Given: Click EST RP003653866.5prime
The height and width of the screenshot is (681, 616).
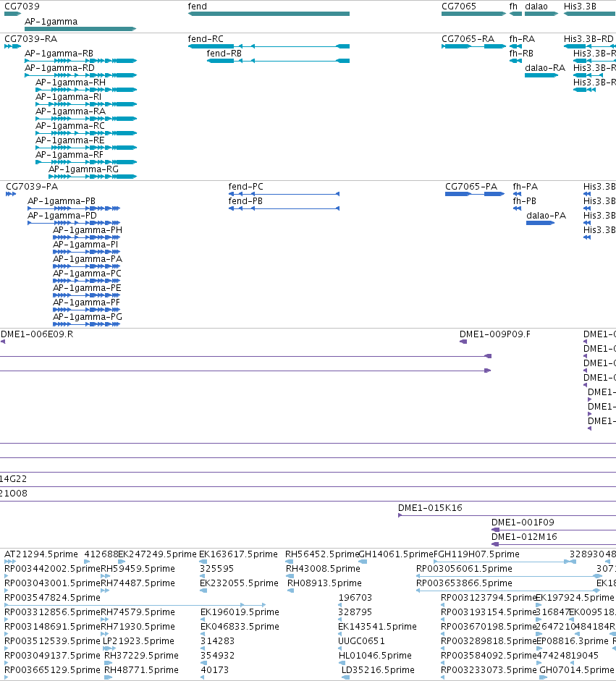Looking at the screenshot, I should point(508,591).
